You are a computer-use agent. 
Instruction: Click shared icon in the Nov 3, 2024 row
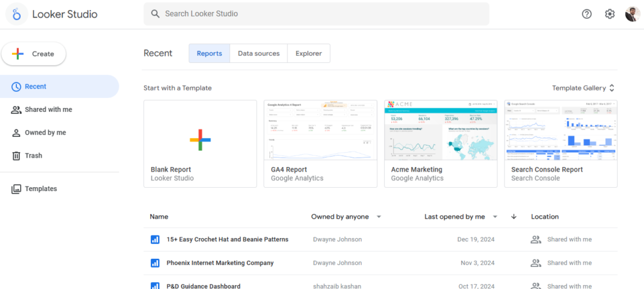[x=536, y=263]
